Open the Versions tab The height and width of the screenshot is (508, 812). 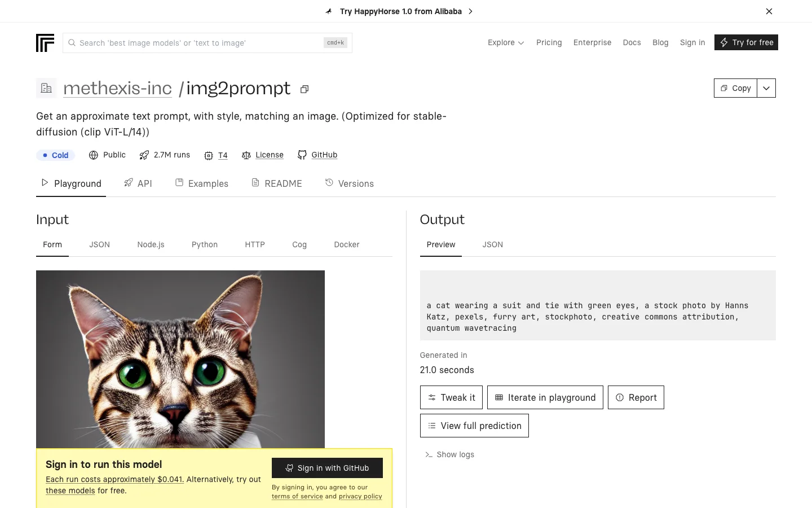(x=350, y=183)
